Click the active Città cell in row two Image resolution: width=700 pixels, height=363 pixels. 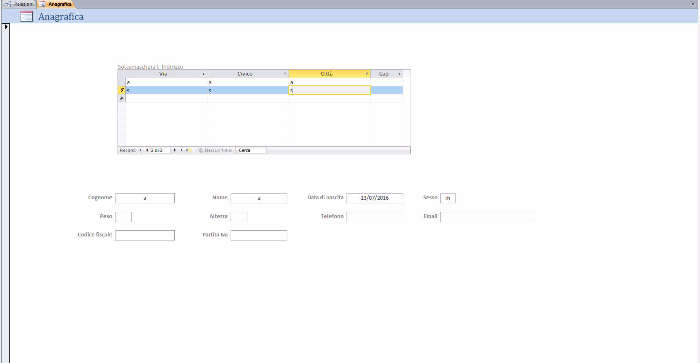point(329,90)
